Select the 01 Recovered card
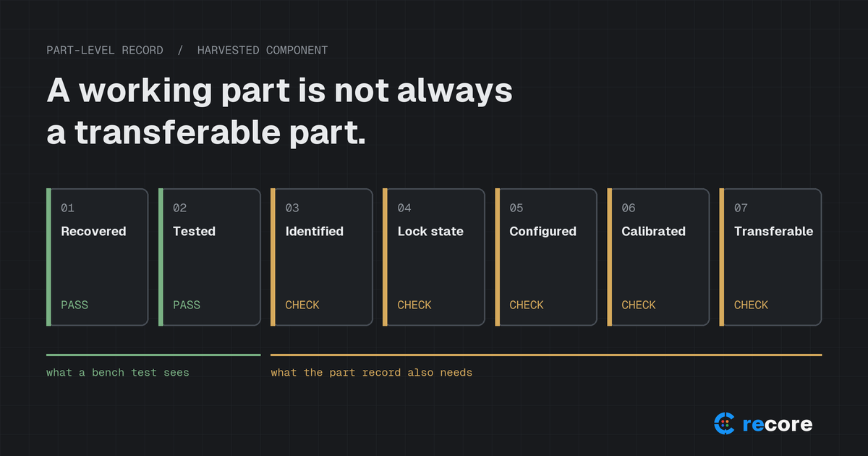 pyautogui.click(x=98, y=257)
